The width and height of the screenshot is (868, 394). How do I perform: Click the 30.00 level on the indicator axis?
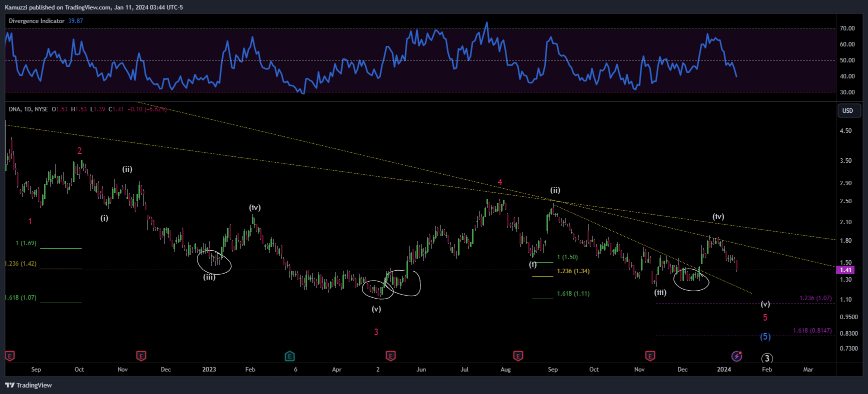847,92
